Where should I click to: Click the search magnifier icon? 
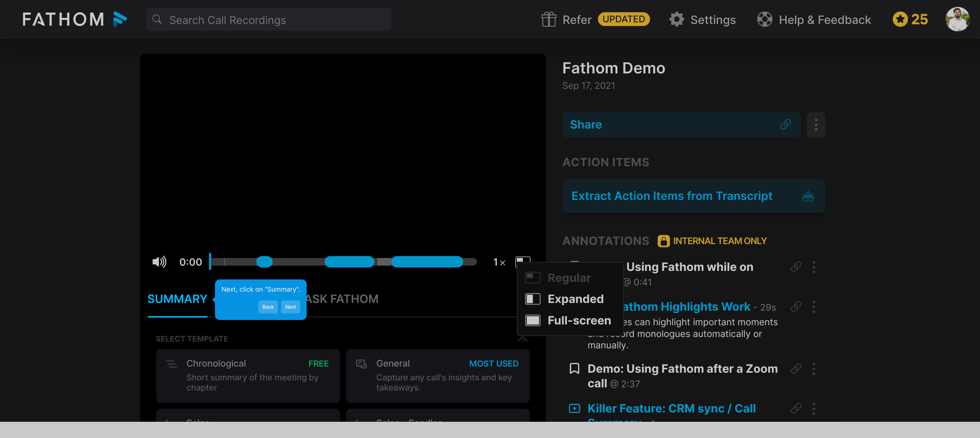point(157,19)
